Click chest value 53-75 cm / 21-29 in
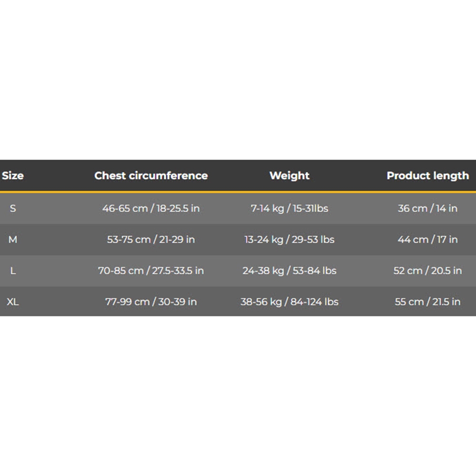Screen dimensions: 476x476 click(151, 239)
